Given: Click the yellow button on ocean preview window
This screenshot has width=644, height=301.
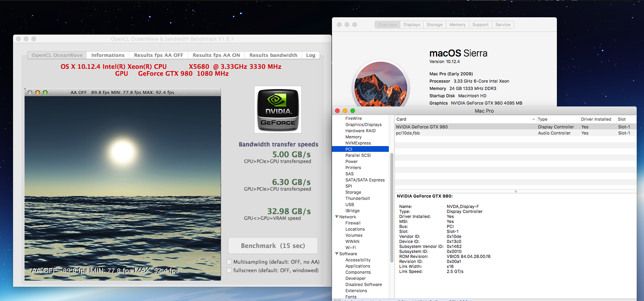Looking at the screenshot, I should (x=38, y=92).
